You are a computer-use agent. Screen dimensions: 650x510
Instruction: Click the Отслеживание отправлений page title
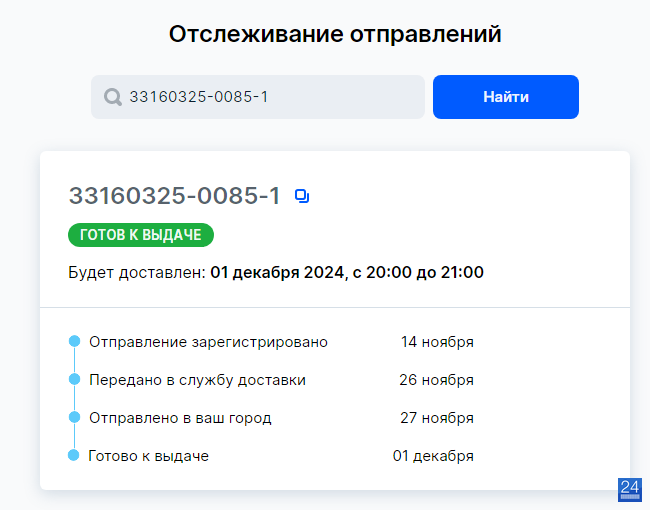(x=335, y=34)
